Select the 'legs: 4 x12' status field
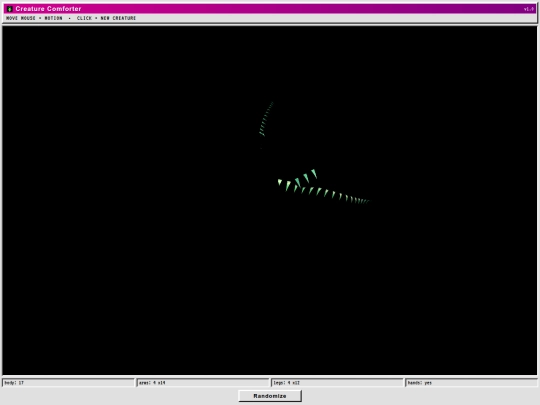The height and width of the screenshot is (405, 540). [x=338, y=383]
